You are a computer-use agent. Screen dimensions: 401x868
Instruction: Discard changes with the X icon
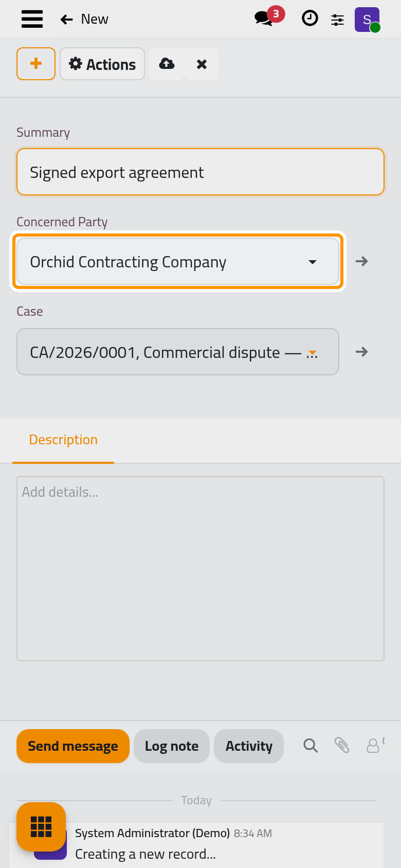(202, 64)
